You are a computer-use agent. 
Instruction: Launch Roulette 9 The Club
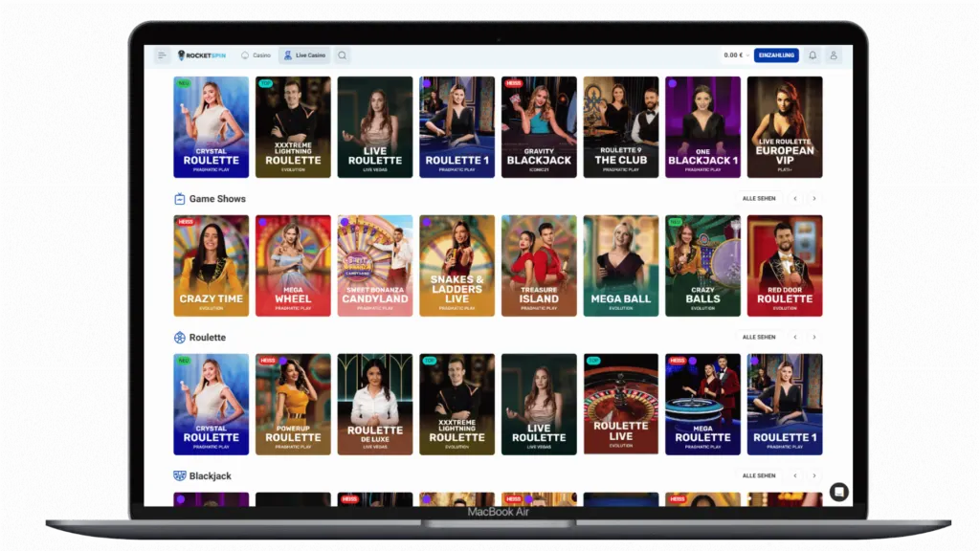click(x=620, y=127)
